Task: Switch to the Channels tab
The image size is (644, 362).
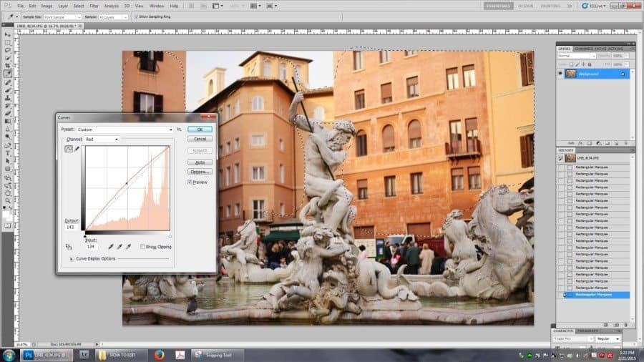Action: coord(582,49)
